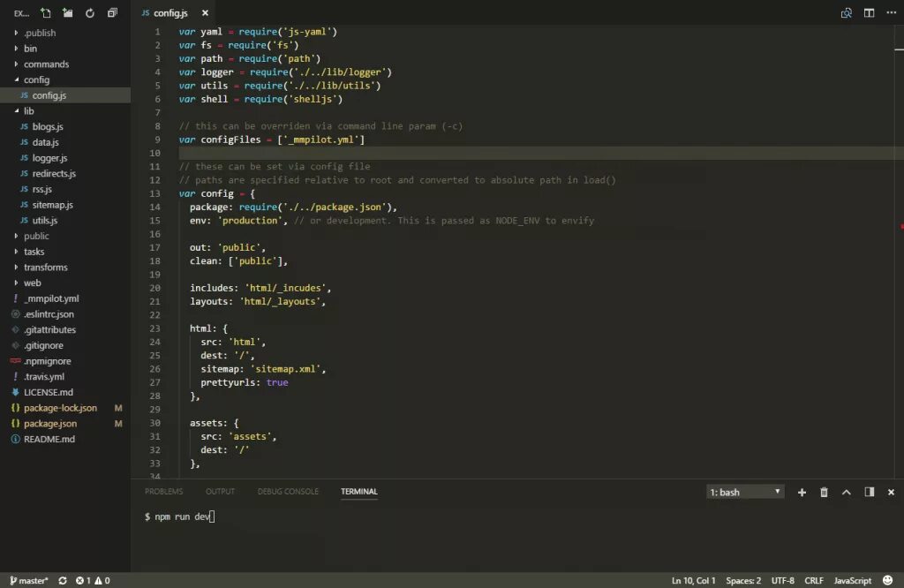The width and height of the screenshot is (904, 588).
Task: Click line number 13 in editor gutter
Action: (x=155, y=193)
